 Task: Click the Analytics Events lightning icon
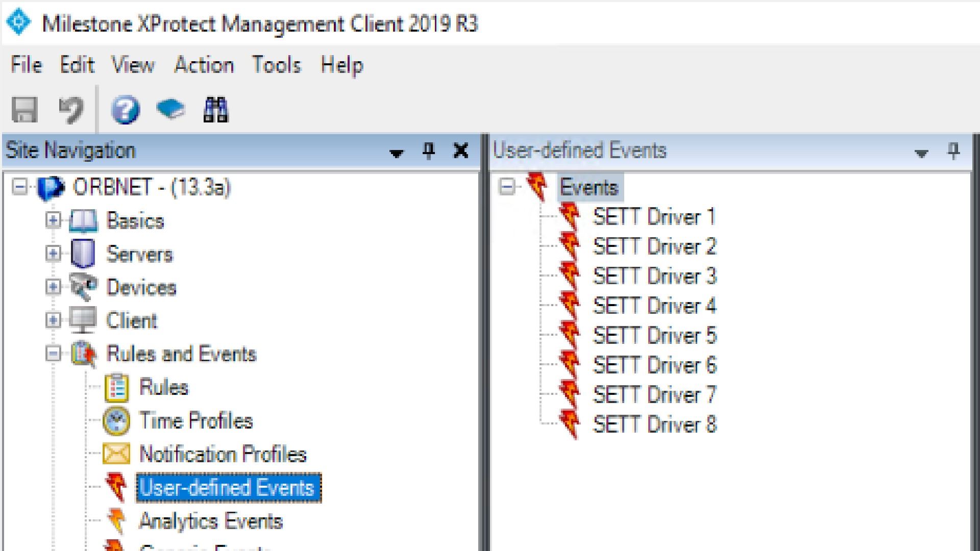(116, 520)
